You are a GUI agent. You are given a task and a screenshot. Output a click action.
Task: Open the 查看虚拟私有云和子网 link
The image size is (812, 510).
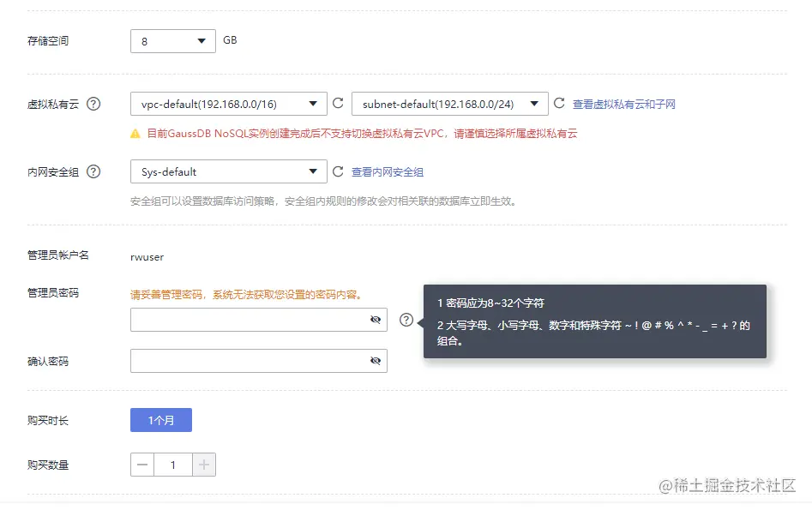pos(623,104)
